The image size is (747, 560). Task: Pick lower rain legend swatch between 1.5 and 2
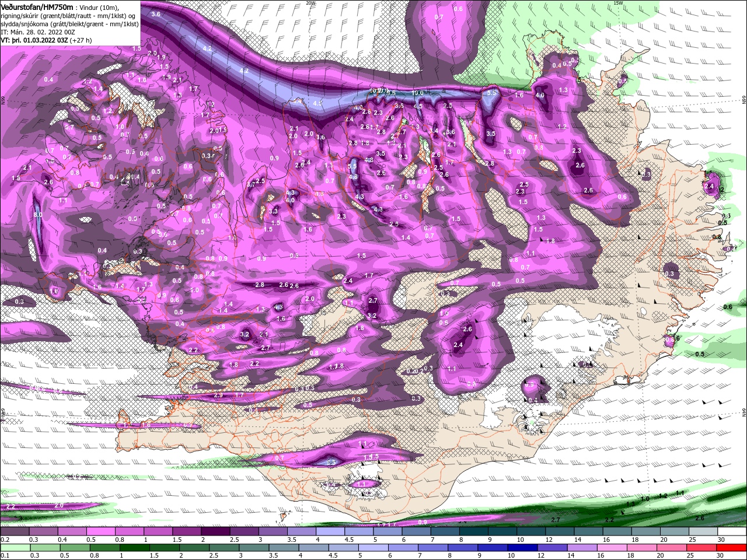[164, 548]
